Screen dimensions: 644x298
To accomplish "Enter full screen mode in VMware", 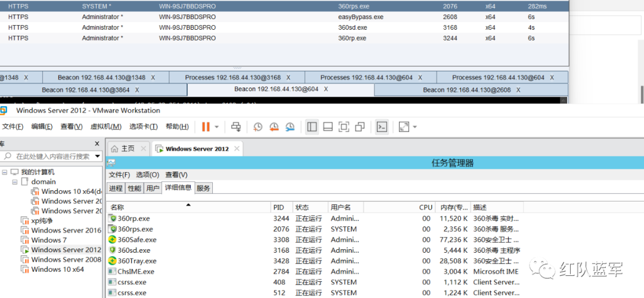I will tap(344, 127).
